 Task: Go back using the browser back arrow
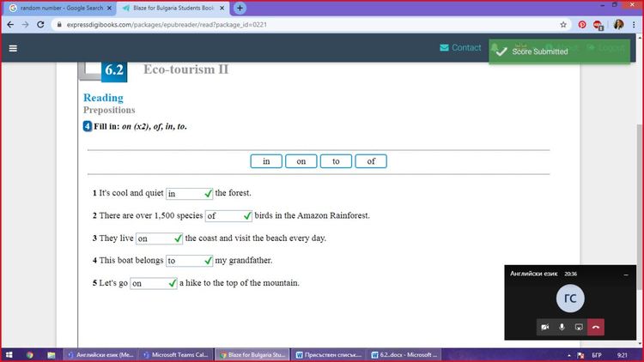(x=10, y=25)
